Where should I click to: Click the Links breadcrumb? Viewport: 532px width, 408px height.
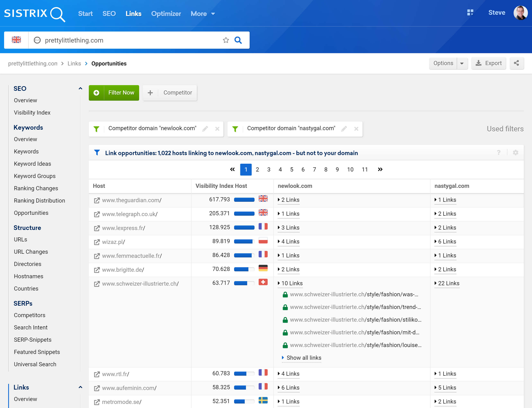pyautogui.click(x=74, y=64)
